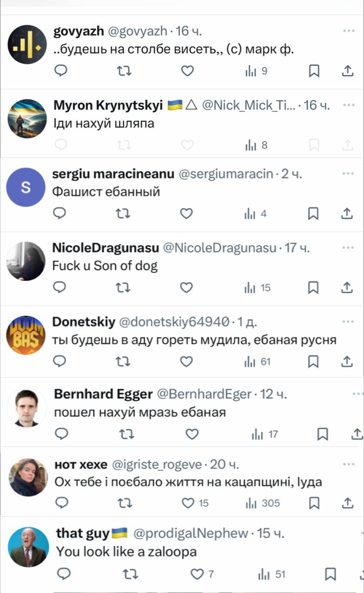Share the Donetskiy tweet
Image resolution: width=364 pixels, height=593 pixels.
[x=347, y=361]
